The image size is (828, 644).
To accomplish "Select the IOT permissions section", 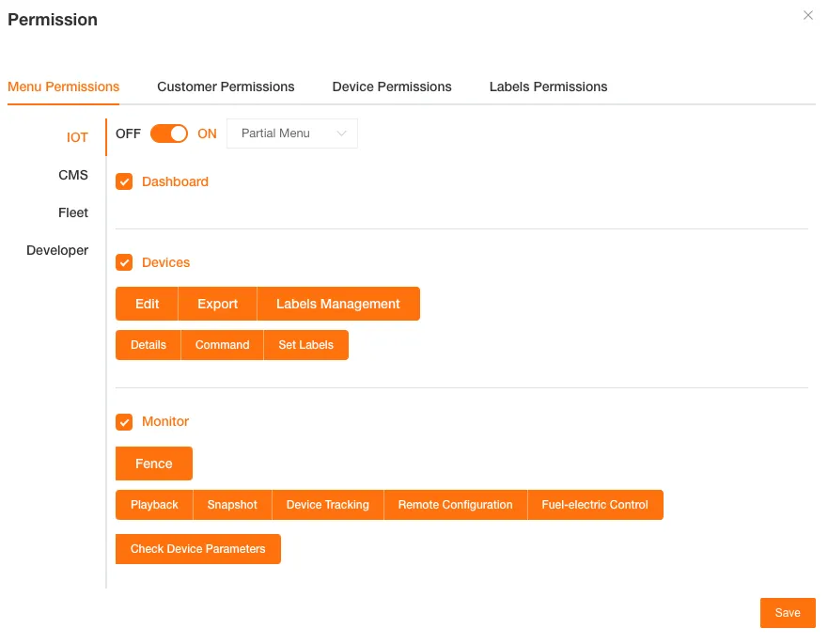I will (x=77, y=137).
